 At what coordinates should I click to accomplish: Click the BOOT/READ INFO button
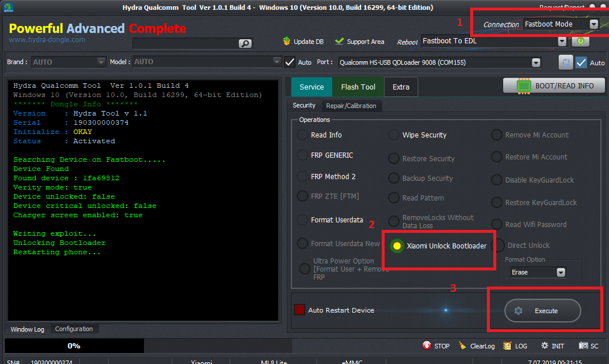(554, 86)
